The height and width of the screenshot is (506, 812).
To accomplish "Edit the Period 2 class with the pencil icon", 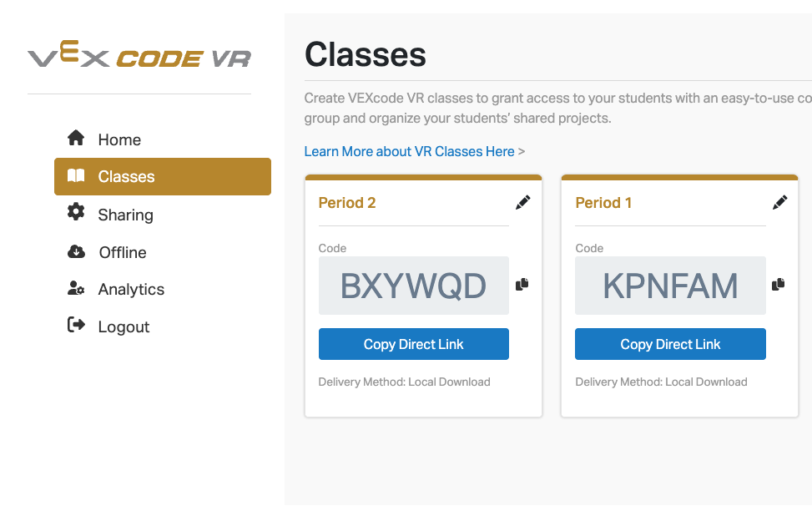I will point(523,202).
